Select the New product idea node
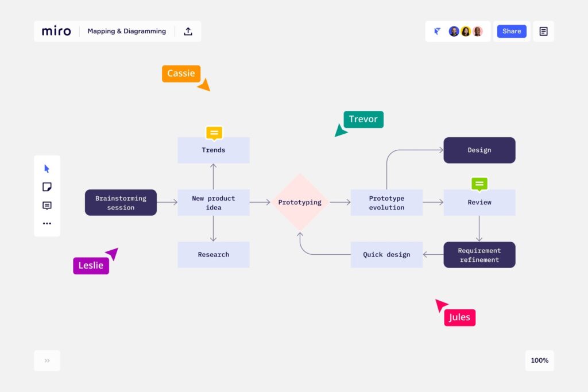The width and height of the screenshot is (588, 392). pyautogui.click(x=214, y=203)
